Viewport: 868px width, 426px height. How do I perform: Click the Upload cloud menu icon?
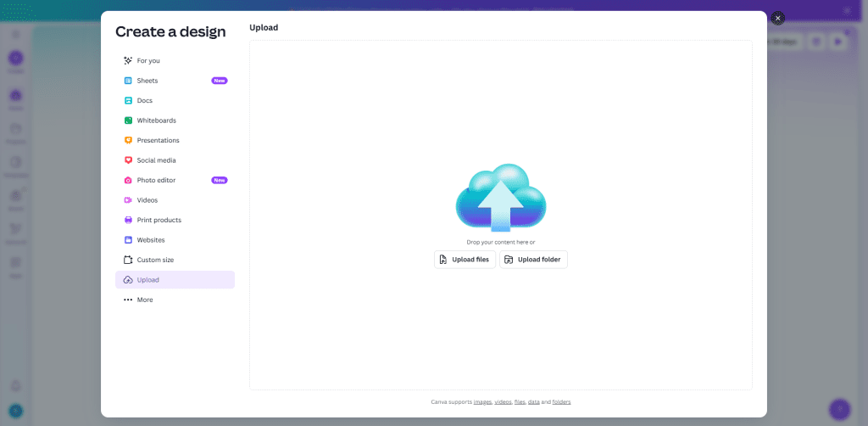(x=128, y=280)
